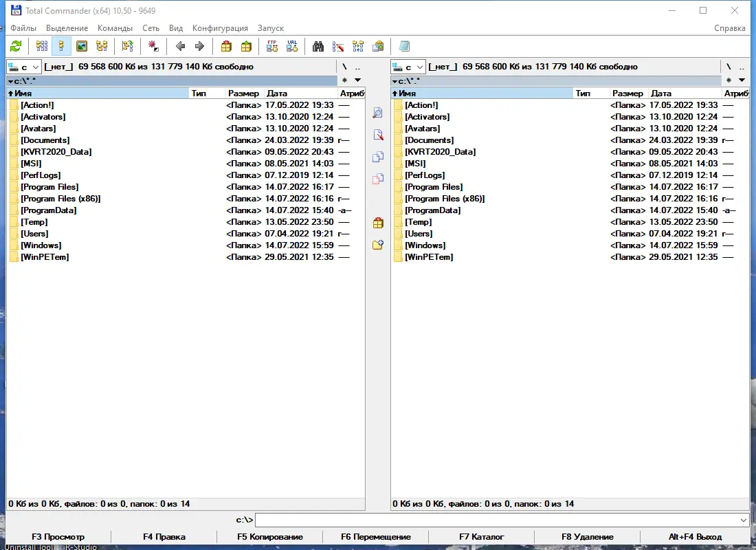Image resolution: width=756 pixels, height=550 pixels.
Task: Go to root with left panel backslash button
Action: pos(344,67)
